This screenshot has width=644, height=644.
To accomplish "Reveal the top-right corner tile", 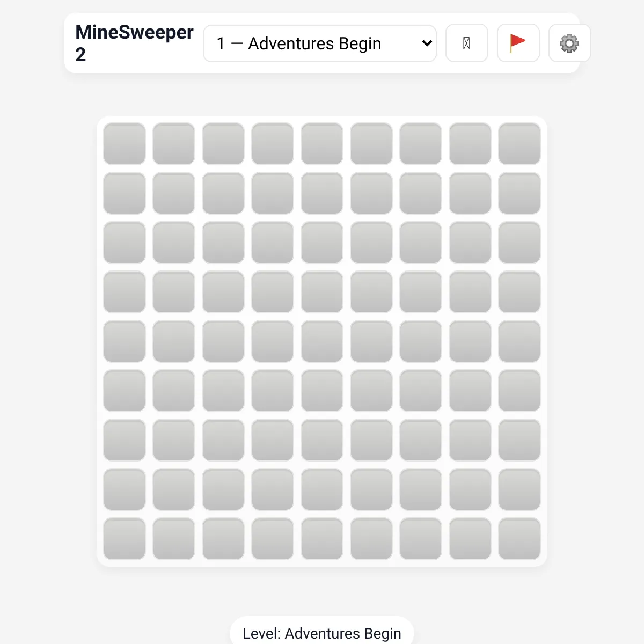I will [519, 144].
